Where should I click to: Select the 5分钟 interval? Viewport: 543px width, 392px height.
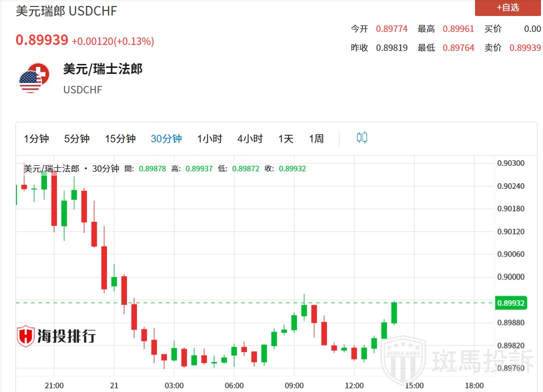(x=76, y=139)
